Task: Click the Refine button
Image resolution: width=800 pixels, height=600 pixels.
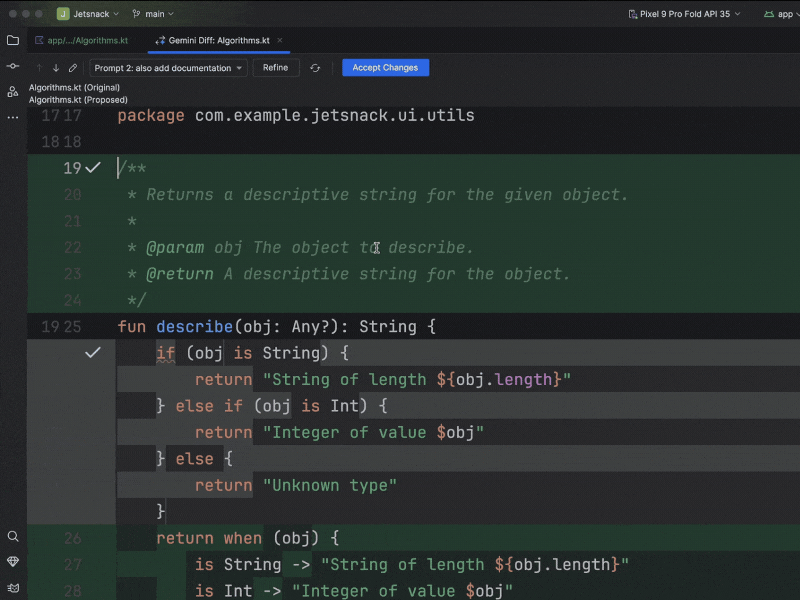Action: [x=276, y=68]
